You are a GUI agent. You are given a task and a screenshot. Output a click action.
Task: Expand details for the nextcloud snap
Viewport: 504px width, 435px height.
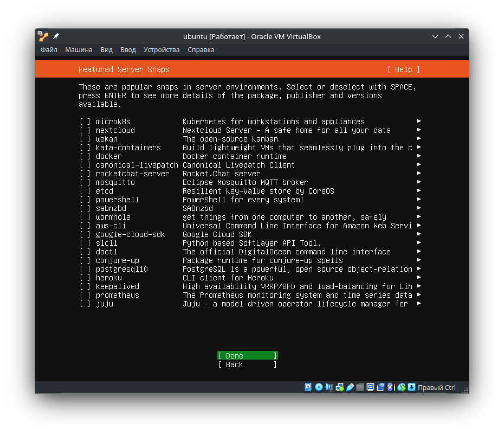point(417,130)
